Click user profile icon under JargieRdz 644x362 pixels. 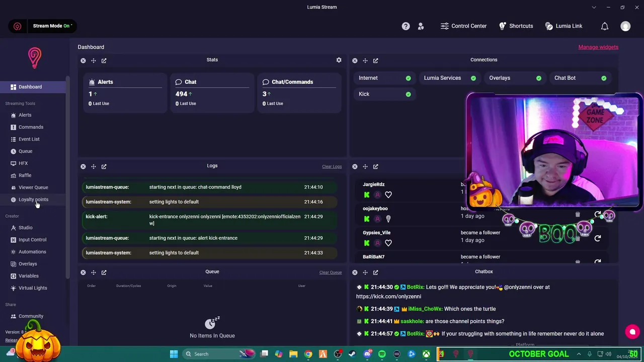377,195
